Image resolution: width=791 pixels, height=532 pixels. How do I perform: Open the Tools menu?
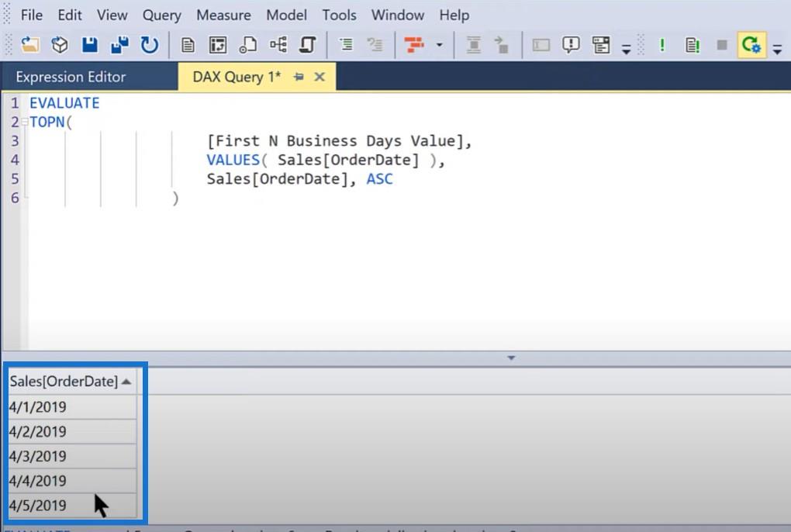(x=339, y=16)
